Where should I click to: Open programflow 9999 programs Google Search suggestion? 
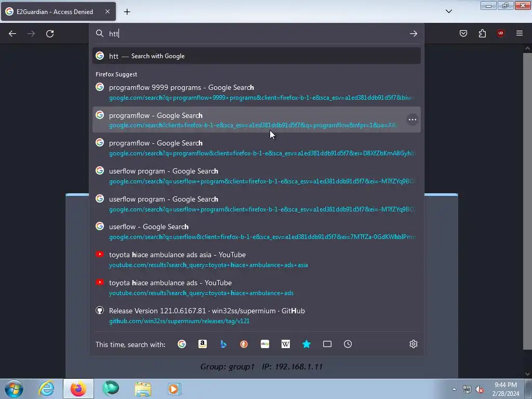click(257, 92)
